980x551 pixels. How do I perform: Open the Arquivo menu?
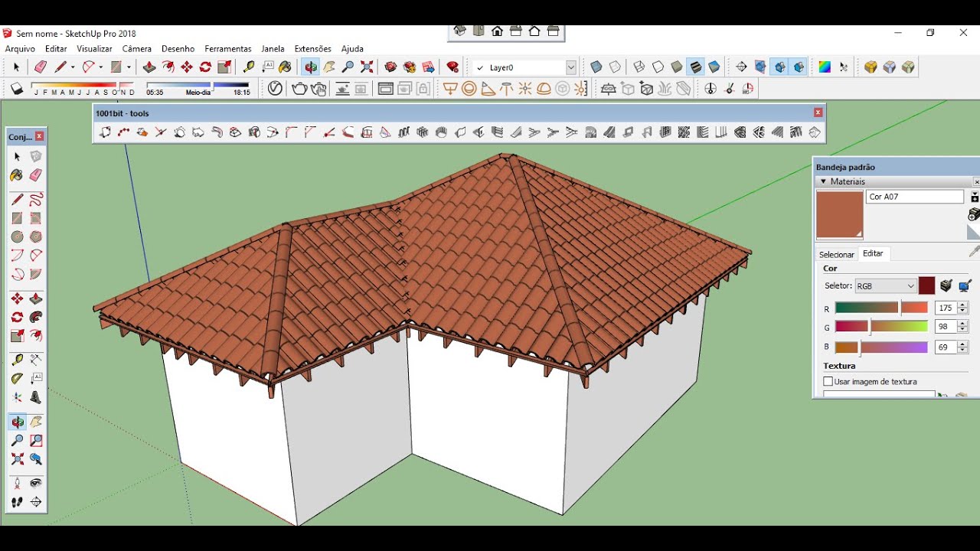tap(20, 49)
